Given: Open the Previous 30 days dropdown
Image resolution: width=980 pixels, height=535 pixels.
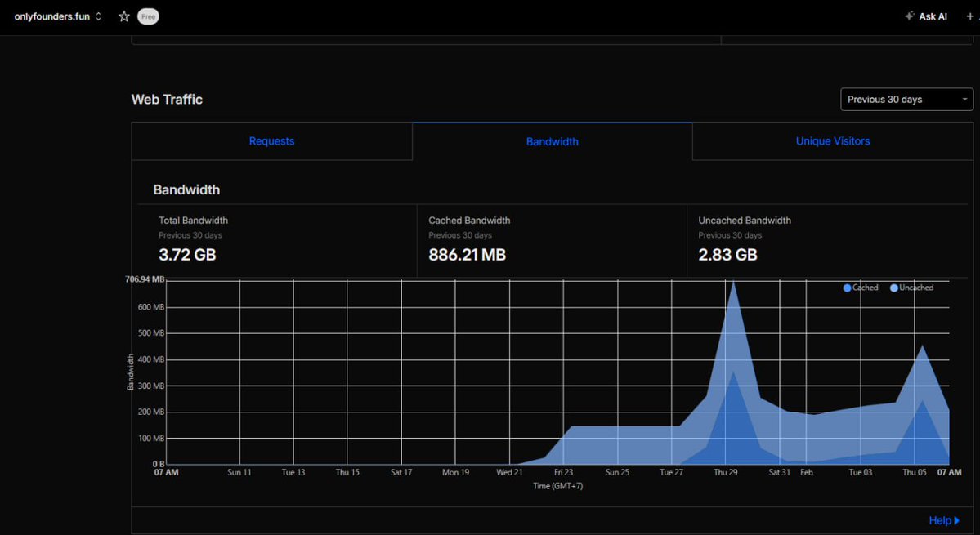Looking at the screenshot, I should (907, 100).
